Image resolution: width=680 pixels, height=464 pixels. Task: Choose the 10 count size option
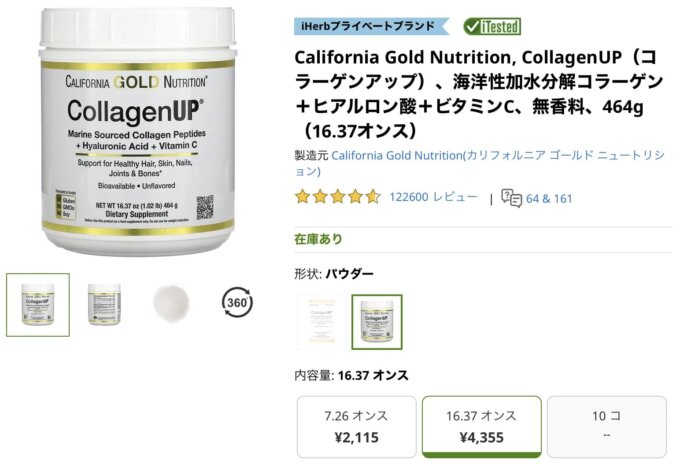point(607,427)
